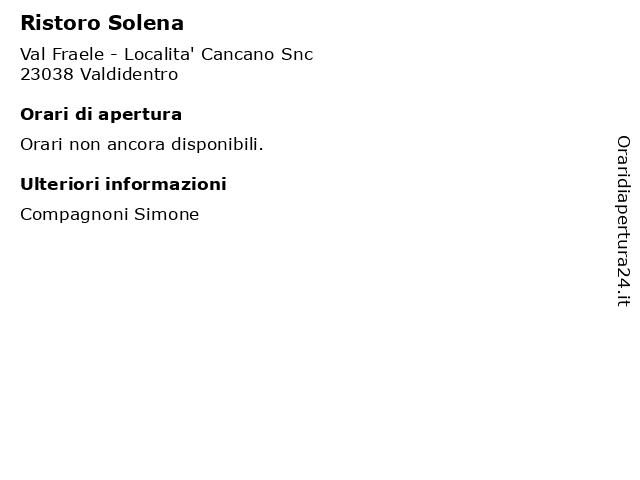Select the Orari non ancora disponibili text
This screenshot has width=640, height=480.
coord(142,144)
